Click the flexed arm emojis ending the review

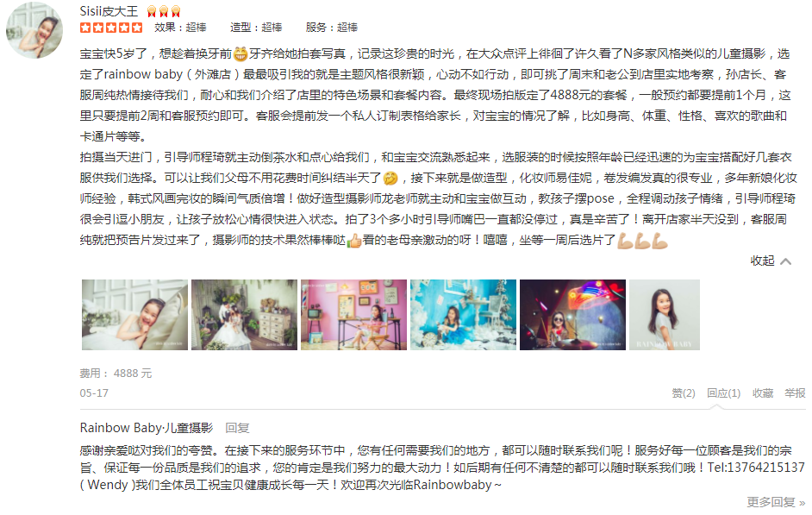tap(643, 241)
